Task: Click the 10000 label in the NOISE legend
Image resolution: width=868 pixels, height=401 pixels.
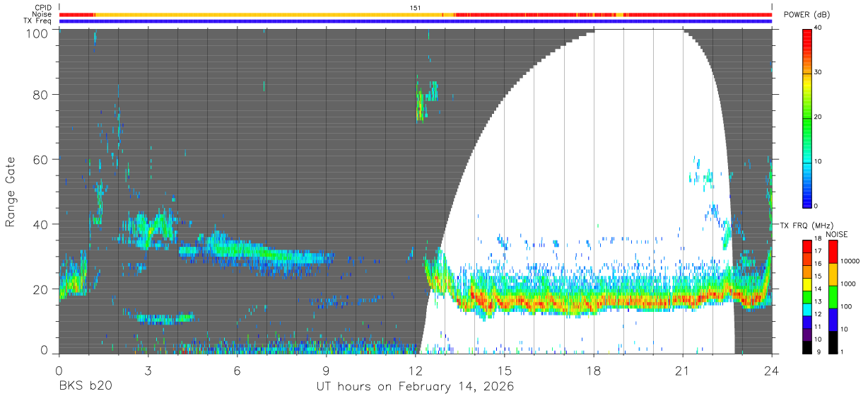Action: [850, 262]
